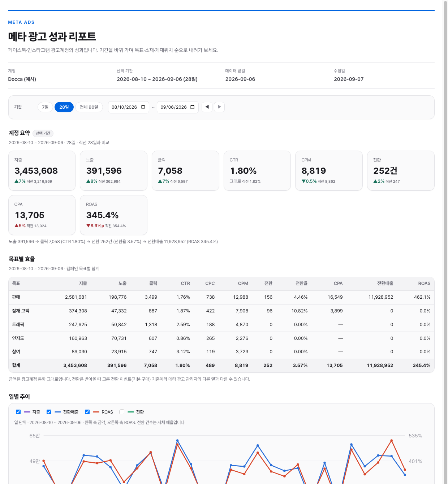The height and width of the screenshot is (484, 448).
Task: Open calendar picker on start date 08/10/2026
Action: [x=143, y=107]
